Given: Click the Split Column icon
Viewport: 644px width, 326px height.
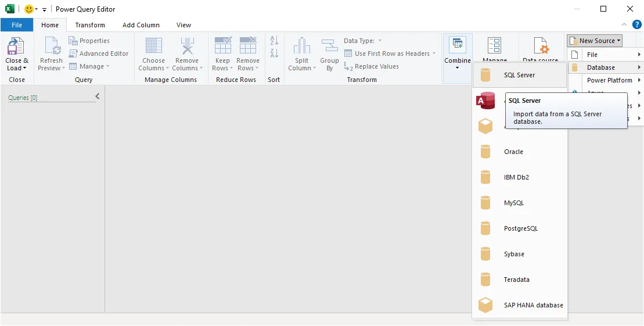Looking at the screenshot, I should pos(301,46).
